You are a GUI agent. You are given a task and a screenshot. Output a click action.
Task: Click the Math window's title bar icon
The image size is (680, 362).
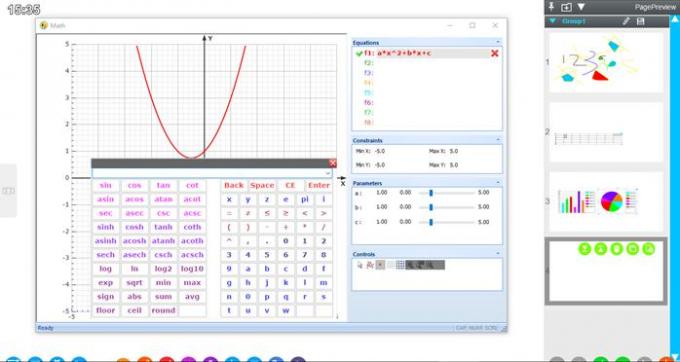click(x=43, y=26)
